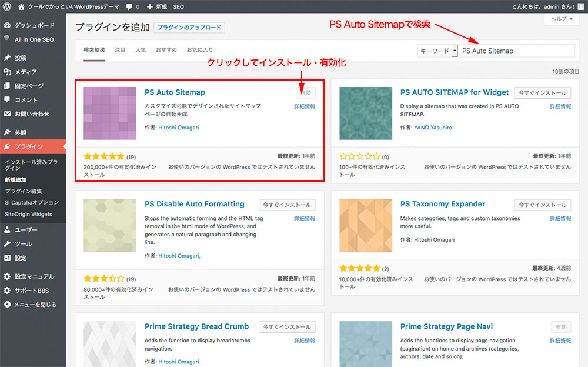
Task: Install PS AUTO SITEMAP for Widget now
Action: pos(543,93)
